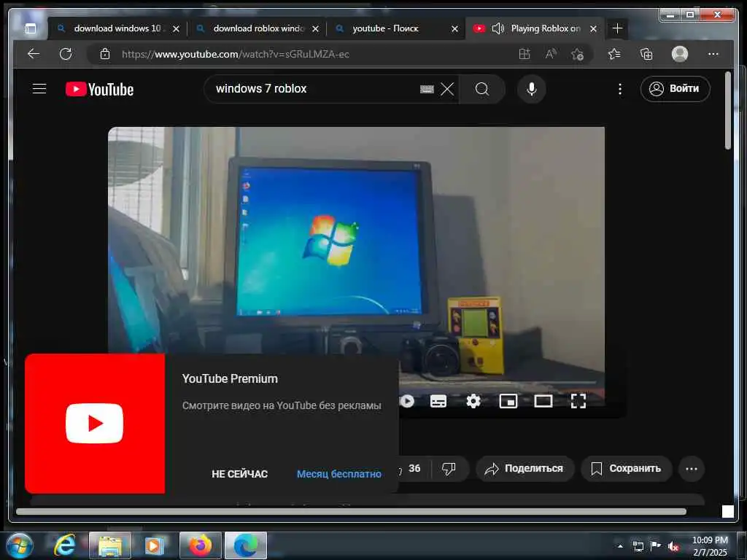Toggle autoplay switch in player
Image resolution: width=747 pixels, height=560 pixels.
(x=406, y=401)
